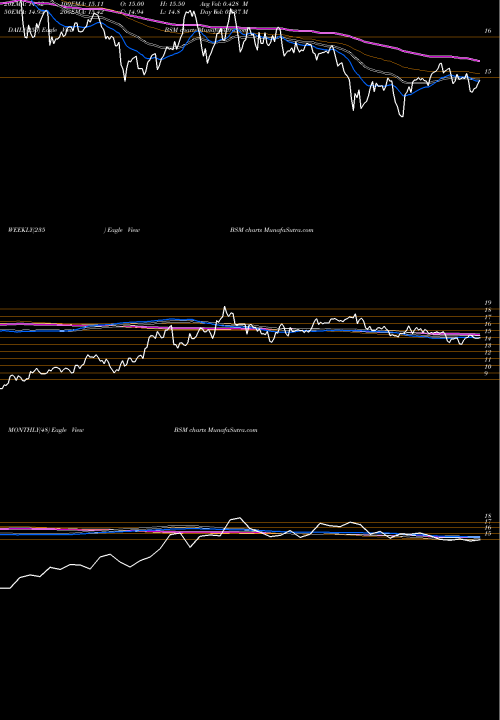Click the 16 price level on daily axis

(488, 31)
